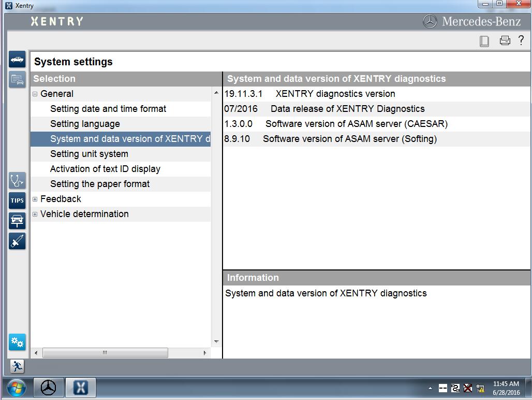
Task: Open Mercedes star app in taskbar
Action: tap(48, 388)
